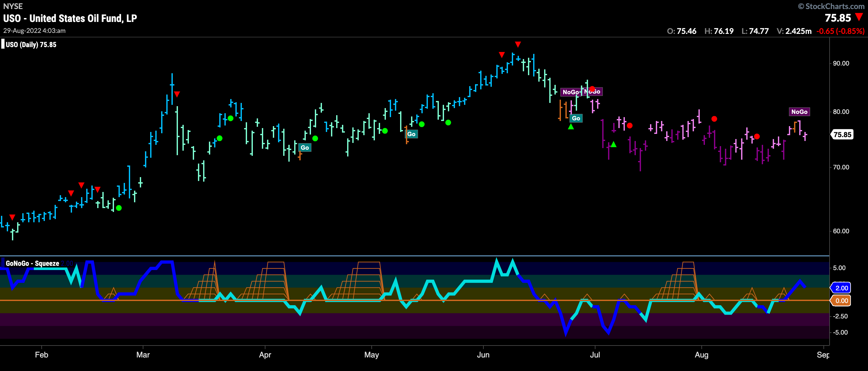Image resolution: width=868 pixels, height=371 pixels.
Task: Click the StockCharts.com copyright text
Action: coord(832,6)
